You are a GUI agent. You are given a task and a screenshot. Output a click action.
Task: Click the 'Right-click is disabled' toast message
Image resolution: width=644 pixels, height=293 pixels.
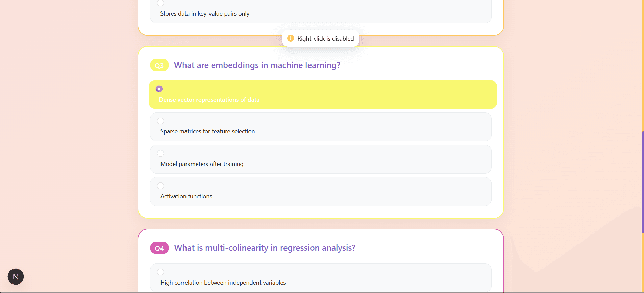[325, 39]
